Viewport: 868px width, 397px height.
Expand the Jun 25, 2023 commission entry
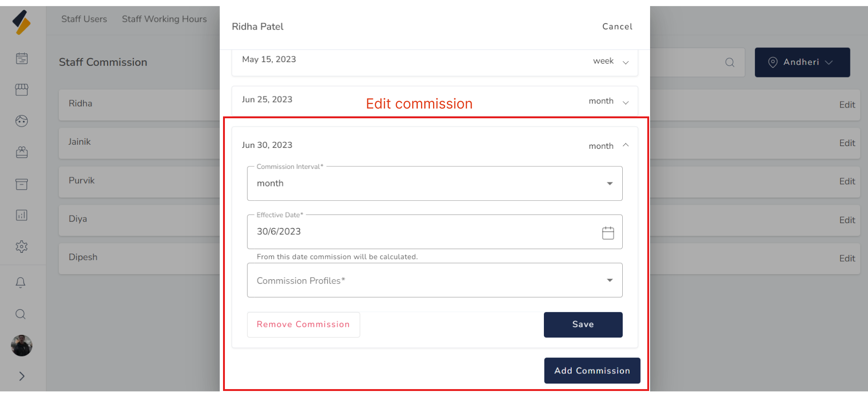[625, 102]
